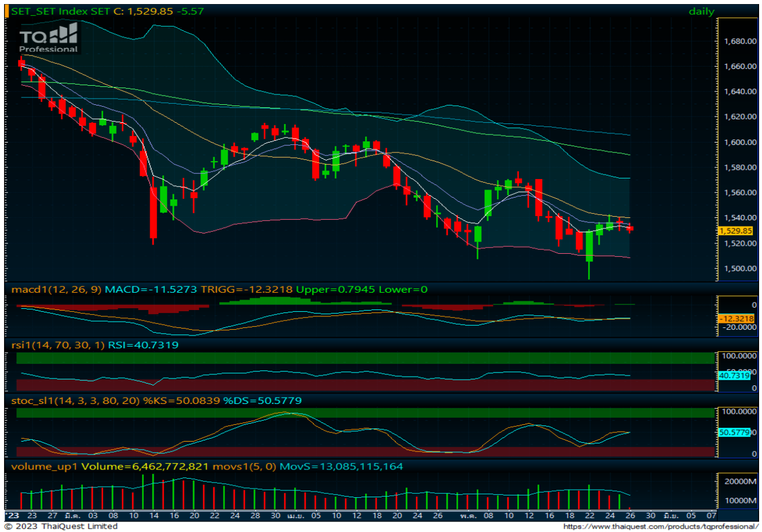Open the thaiquest.com tqprofessional URL
The height and width of the screenshot is (532, 762).
662,526
